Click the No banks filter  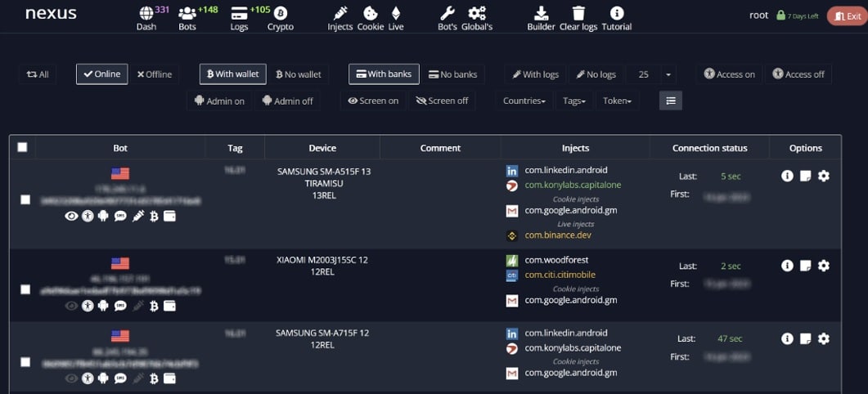[453, 74]
